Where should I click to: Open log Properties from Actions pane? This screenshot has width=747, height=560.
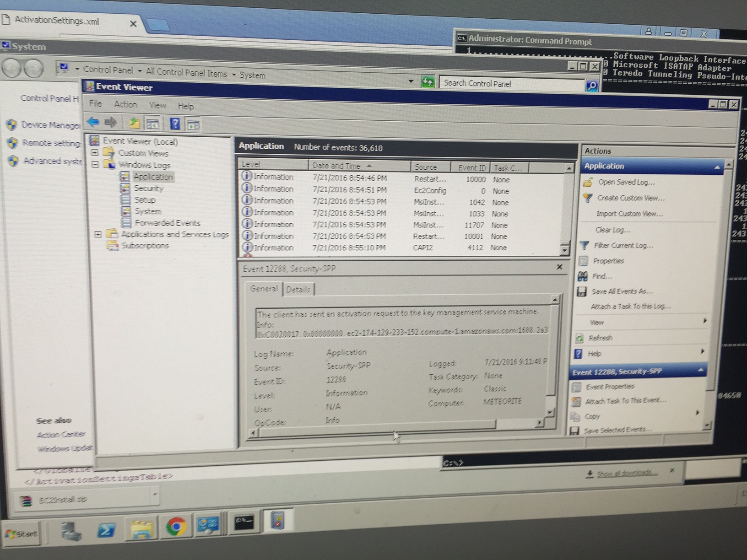(608, 261)
